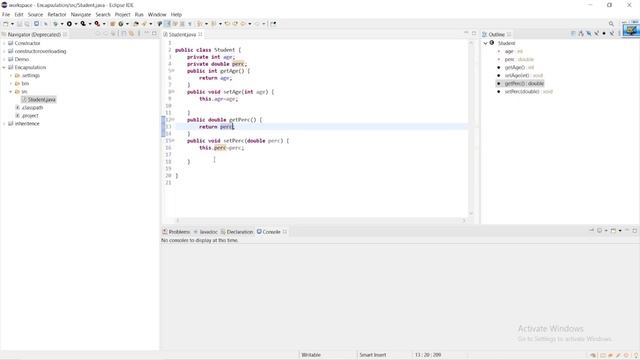Click the Save toolbar icon
640x360 pixels.
point(19,24)
